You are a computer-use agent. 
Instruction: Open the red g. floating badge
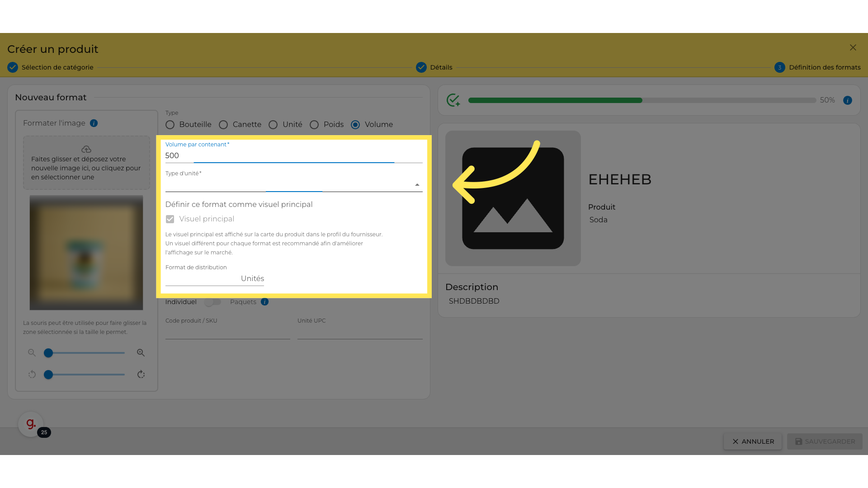(x=31, y=424)
